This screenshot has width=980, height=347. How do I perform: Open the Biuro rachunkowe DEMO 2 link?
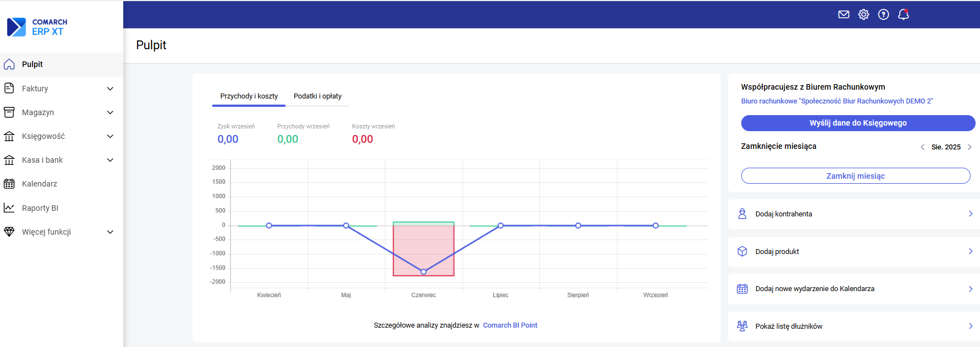[837, 101]
